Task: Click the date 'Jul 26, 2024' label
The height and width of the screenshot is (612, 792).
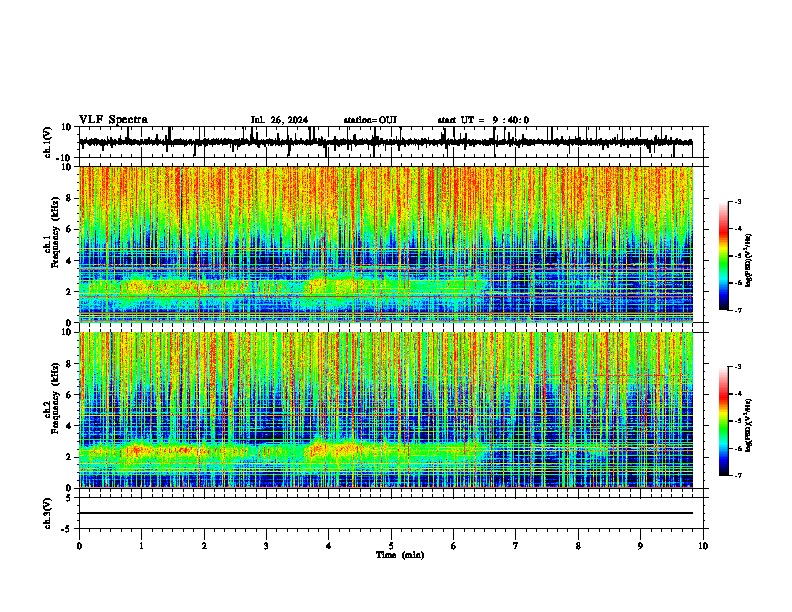Action: [279, 120]
